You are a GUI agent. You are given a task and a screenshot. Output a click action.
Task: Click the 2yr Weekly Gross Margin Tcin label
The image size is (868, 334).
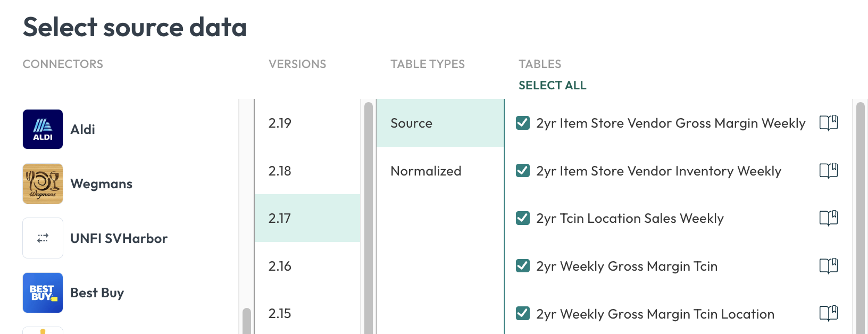click(627, 266)
